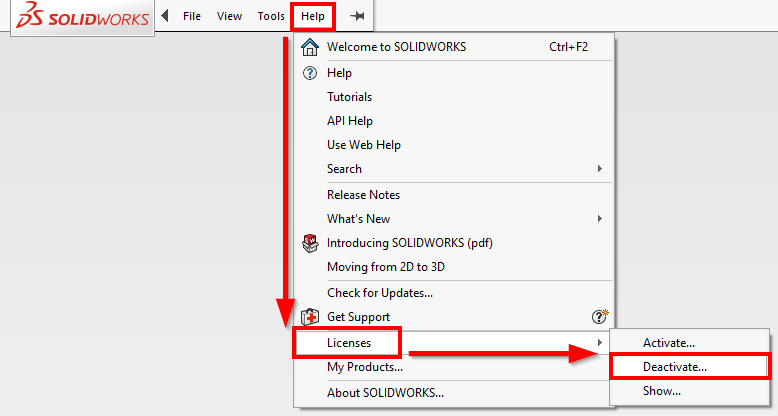
Task: Expand the Search submenu arrow
Action: [x=600, y=169]
